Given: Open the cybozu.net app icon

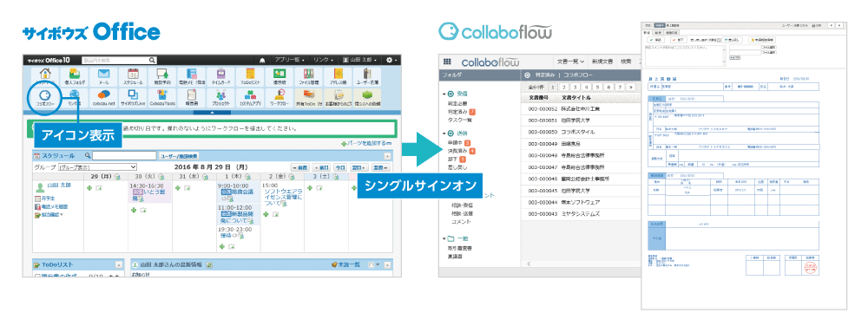Looking at the screenshot, I should (103, 98).
